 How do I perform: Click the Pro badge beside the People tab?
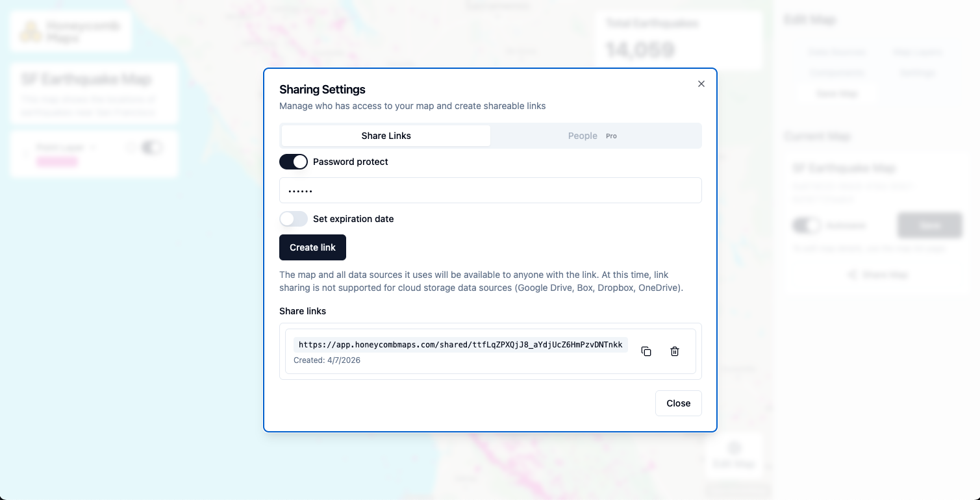(611, 136)
